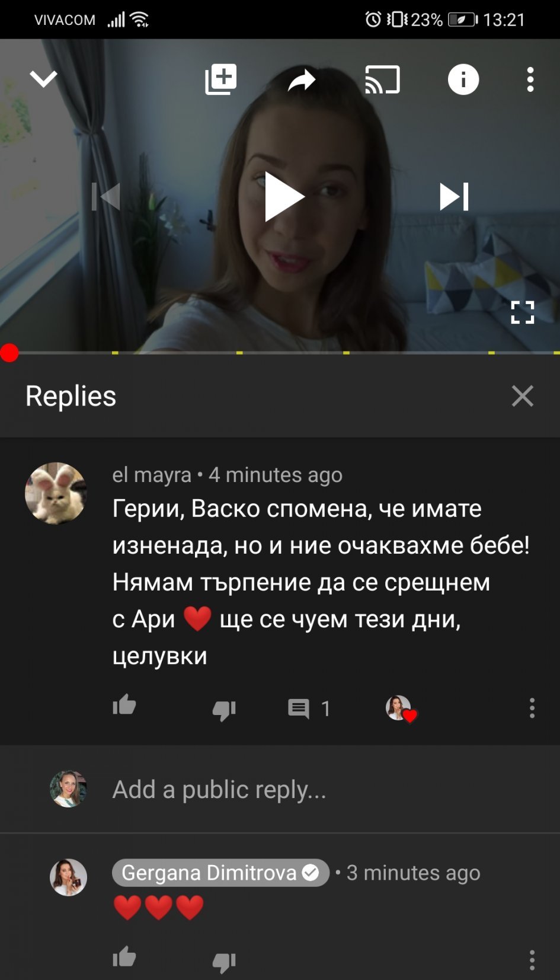Click the red progress bar scrubber
Image resolution: width=560 pixels, height=980 pixels.
tap(9, 353)
